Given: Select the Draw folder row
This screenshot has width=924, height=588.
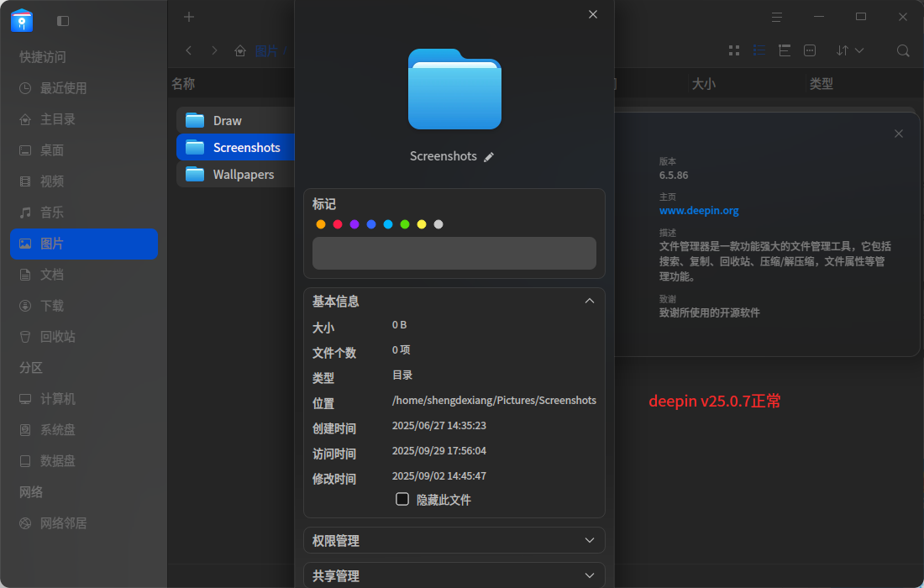Looking at the screenshot, I should (x=236, y=121).
